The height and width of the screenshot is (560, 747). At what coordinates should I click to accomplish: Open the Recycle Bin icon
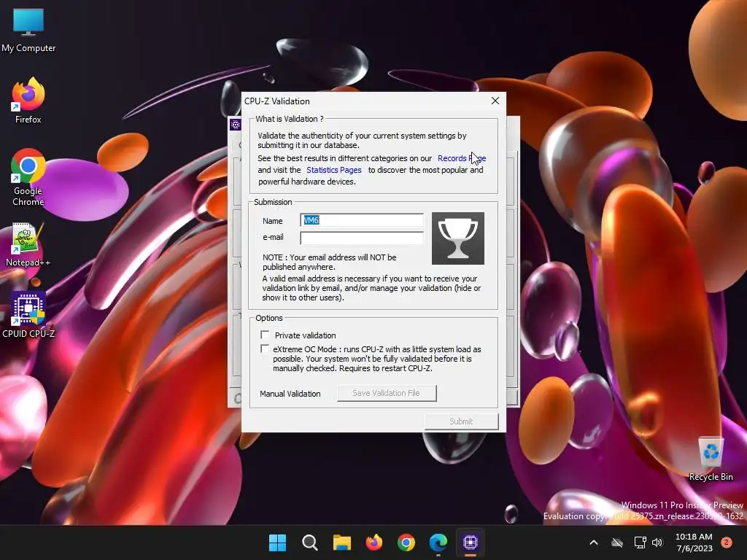(x=711, y=459)
